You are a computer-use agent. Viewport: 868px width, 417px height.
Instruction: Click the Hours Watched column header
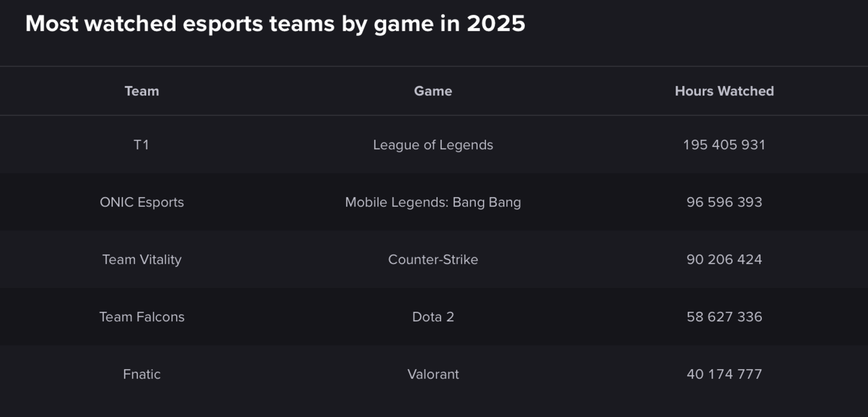pyautogui.click(x=724, y=91)
